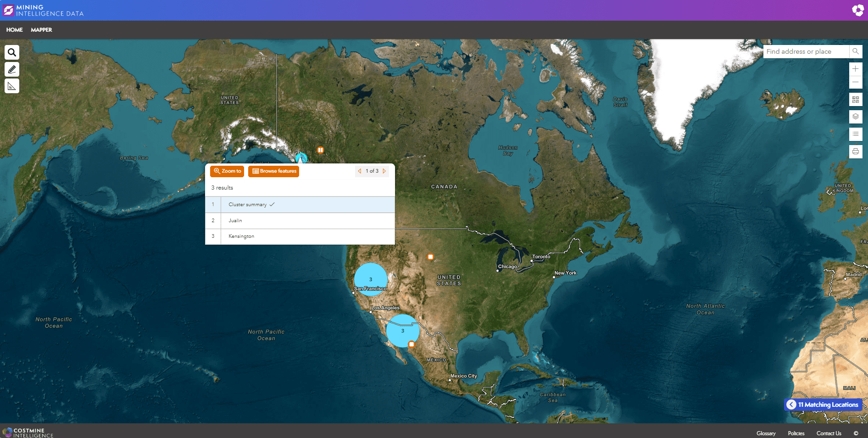
Task: Go to previous popup feature arrow
Action: click(360, 171)
